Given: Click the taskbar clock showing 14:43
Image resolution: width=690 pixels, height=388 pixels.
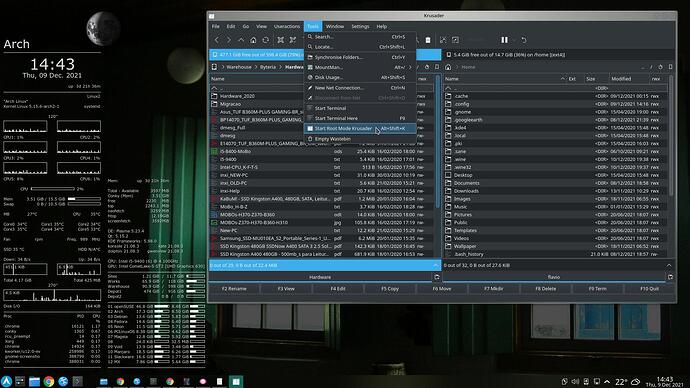Looking at the screenshot, I should (664, 381).
